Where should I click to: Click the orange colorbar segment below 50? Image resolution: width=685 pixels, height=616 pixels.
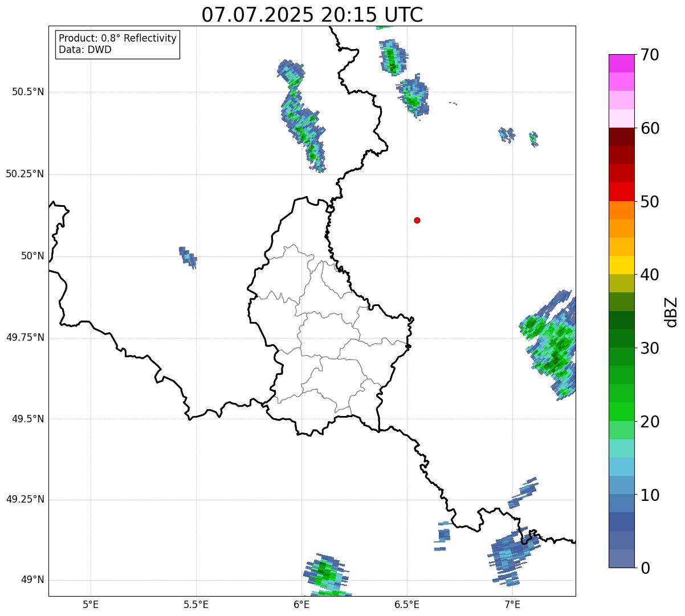point(622,210)
